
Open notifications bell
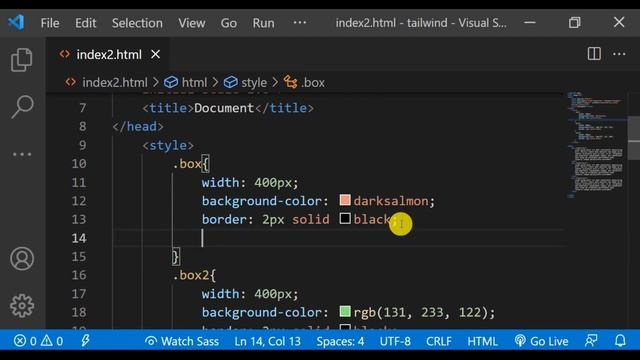point(620,341)
